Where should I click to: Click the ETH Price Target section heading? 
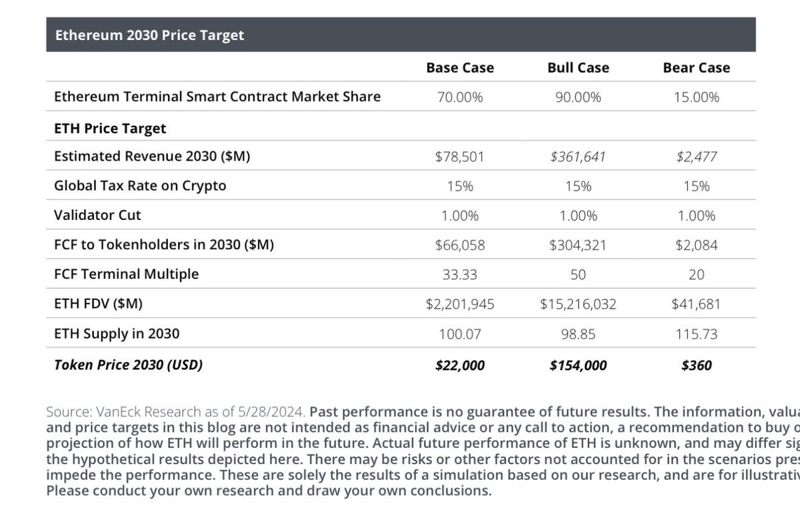[x=110, y=128]
